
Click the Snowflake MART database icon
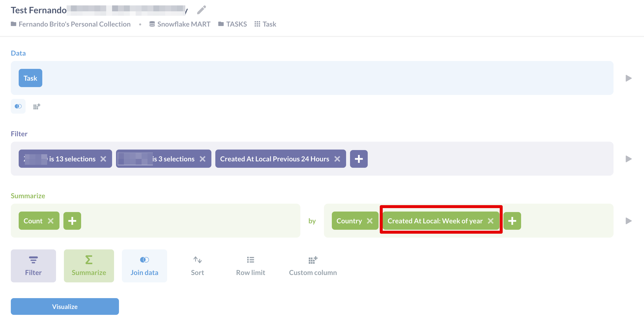152,24
